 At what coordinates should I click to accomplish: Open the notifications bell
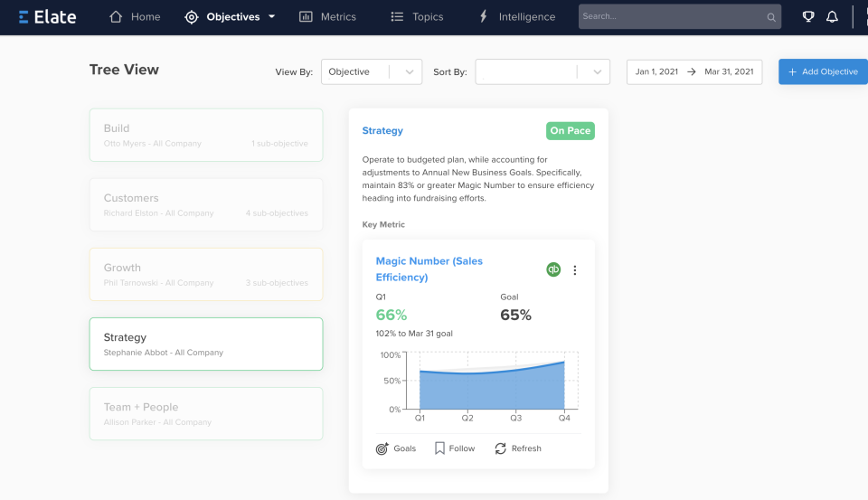[x=832, y=16]
